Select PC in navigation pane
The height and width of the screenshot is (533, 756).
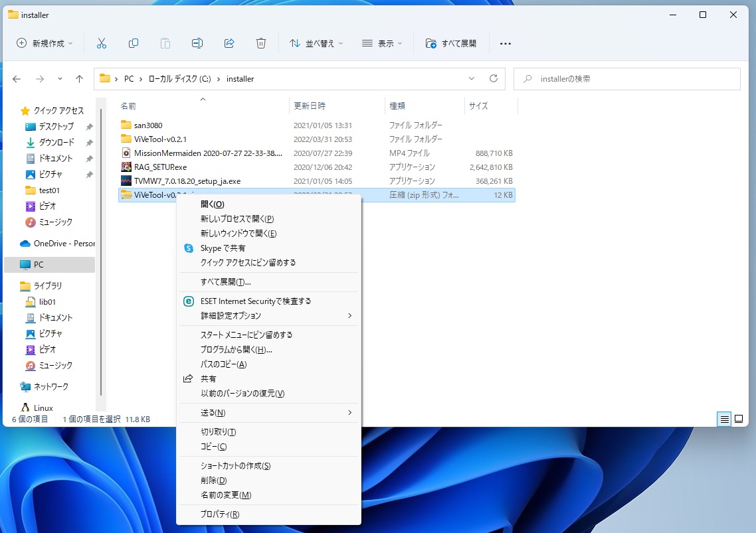tap(50, 265)
